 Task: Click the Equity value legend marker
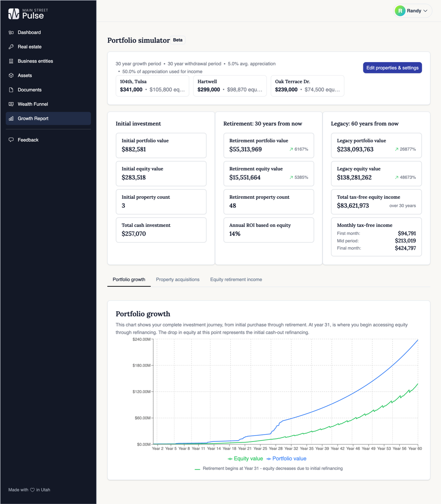point(230,459)
